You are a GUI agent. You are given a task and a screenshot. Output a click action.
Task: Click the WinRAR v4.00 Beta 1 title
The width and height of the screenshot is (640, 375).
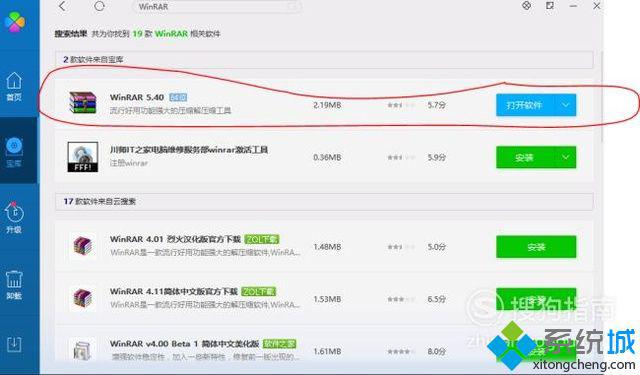point(184,344)
